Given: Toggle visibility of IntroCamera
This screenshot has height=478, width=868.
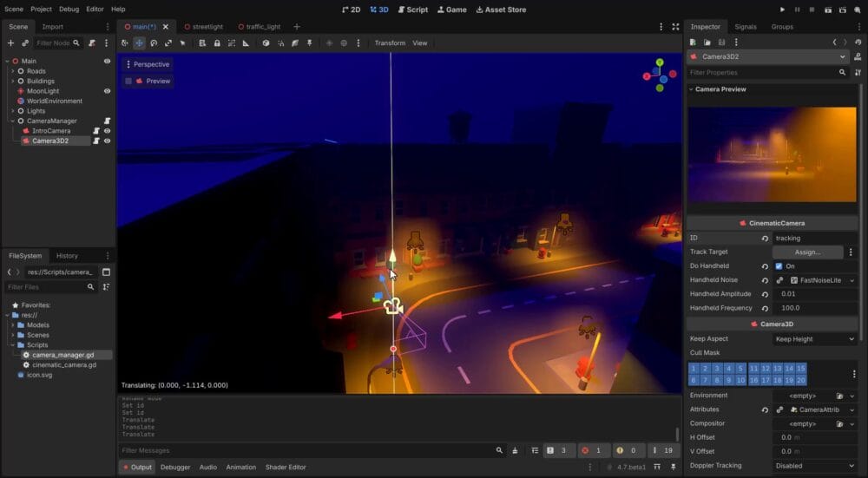Looking at the screenshot, I should click(x=108, y=131).
